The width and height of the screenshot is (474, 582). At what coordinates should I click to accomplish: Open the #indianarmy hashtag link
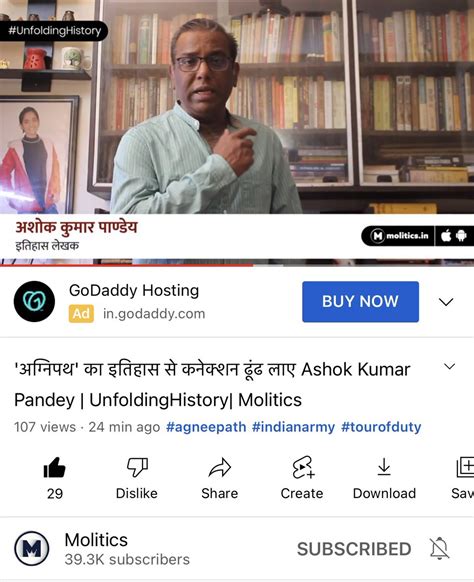(x=293, y=427)
